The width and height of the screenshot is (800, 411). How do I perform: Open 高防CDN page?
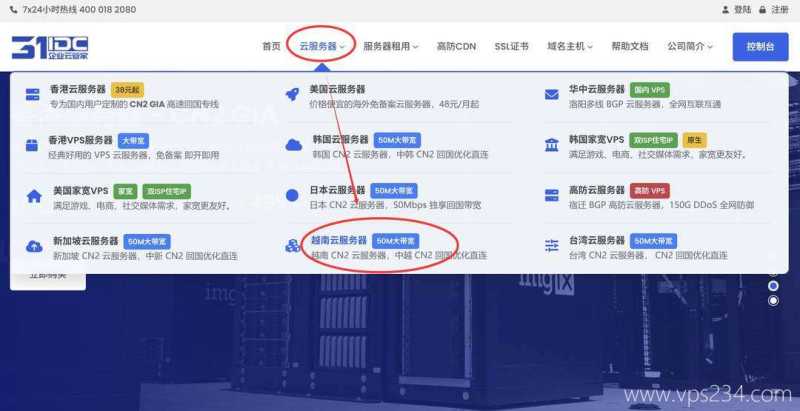[x=456, y=46]
